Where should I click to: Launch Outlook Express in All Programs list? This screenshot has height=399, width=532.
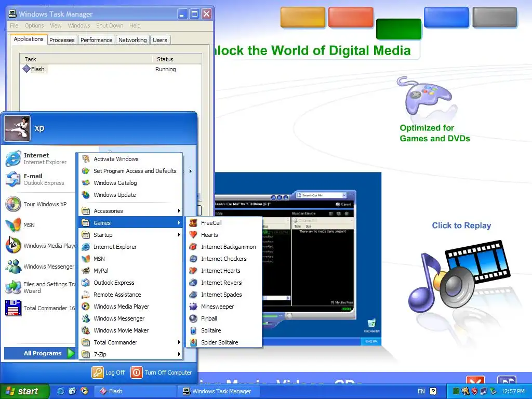click(x=130, y=283)
